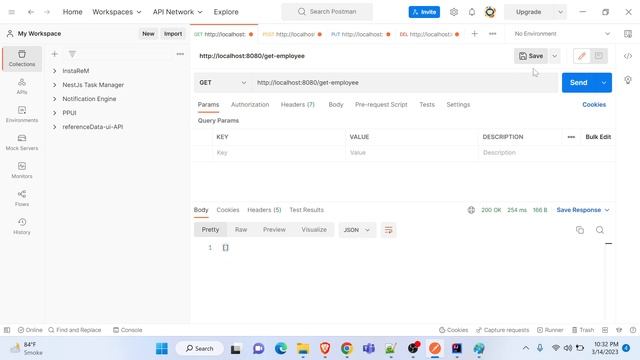Click the query param Key field

278,153
